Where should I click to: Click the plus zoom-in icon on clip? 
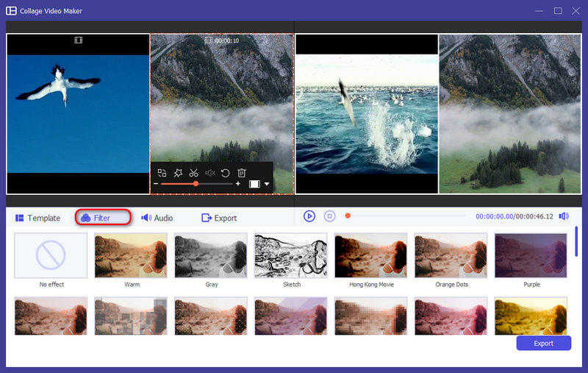coord(238,184)
